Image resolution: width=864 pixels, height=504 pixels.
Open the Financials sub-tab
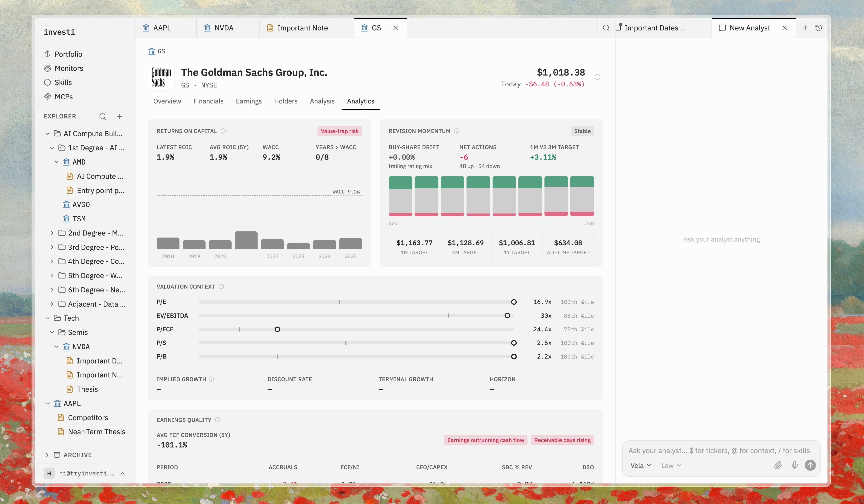[208, 101]
